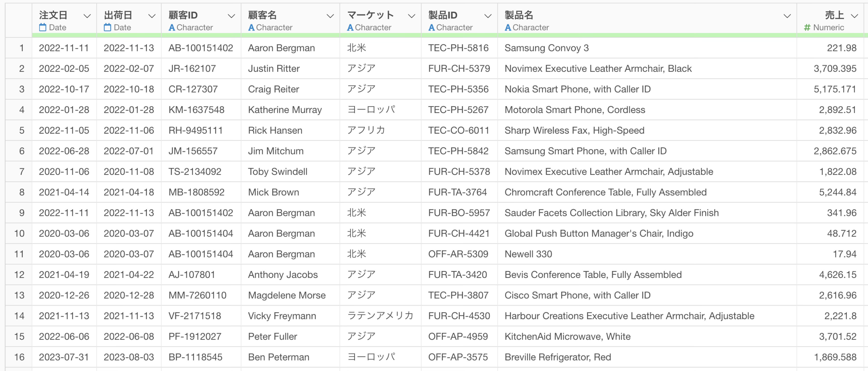Click the Character type icon under 製品ID
Screen dimensions: 868x371
[432, 28]
